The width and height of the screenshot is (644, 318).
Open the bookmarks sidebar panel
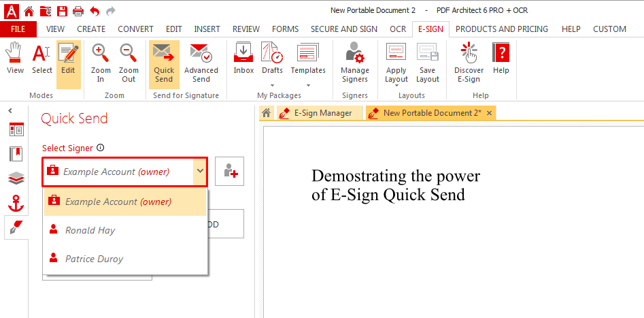point(16,155)
